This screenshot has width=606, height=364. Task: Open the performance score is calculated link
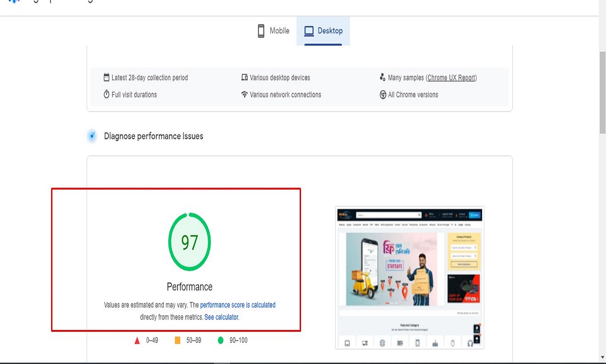pyautogui.click(x=238, y=305)
